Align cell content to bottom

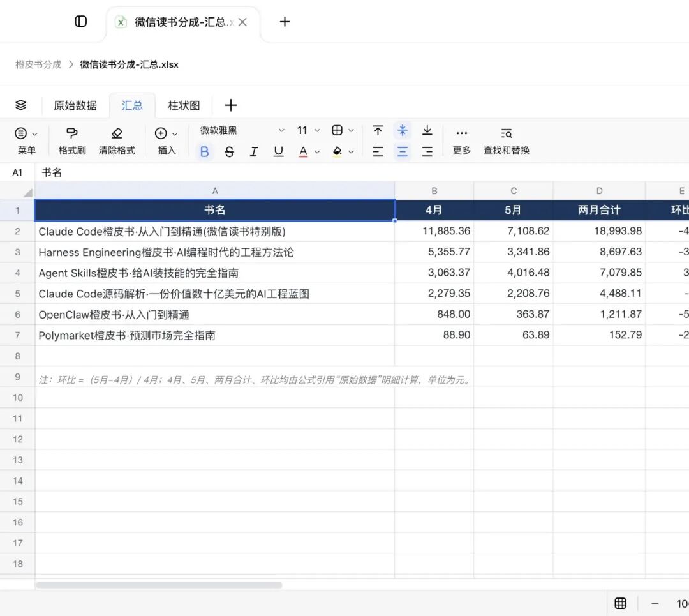pos(427,130)
